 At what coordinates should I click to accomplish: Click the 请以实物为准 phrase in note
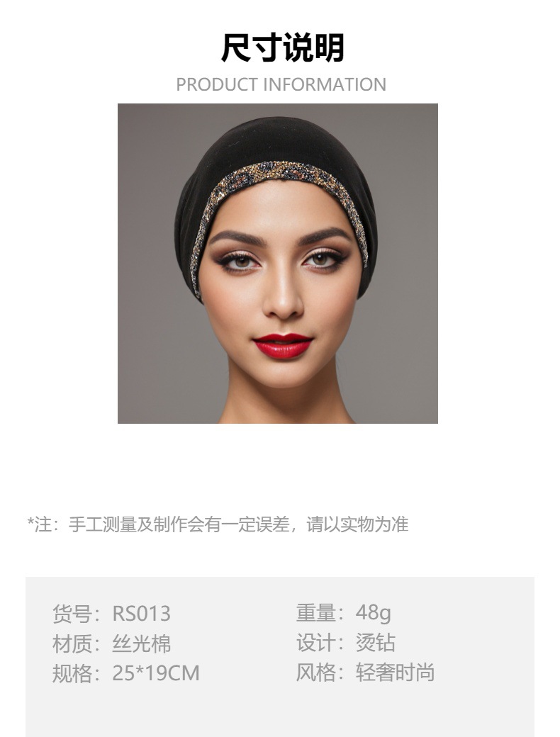pyautogui.click(x=357, y=524)
